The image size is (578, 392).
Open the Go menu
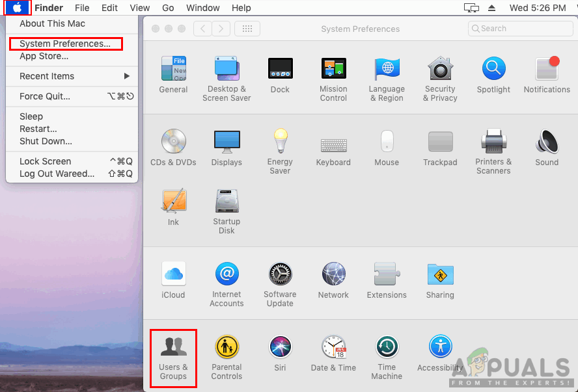(168, 8)
